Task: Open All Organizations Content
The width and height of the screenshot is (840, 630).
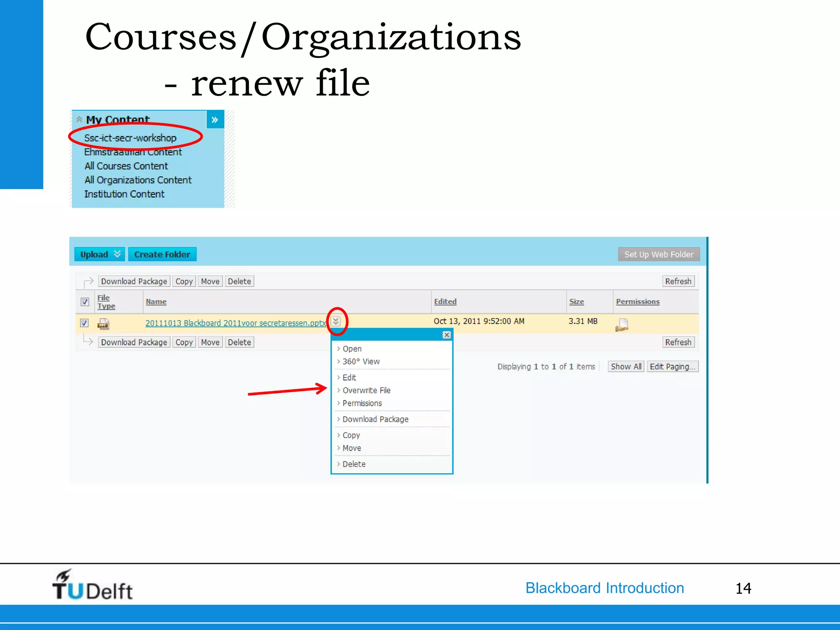Action: [138, 180]
